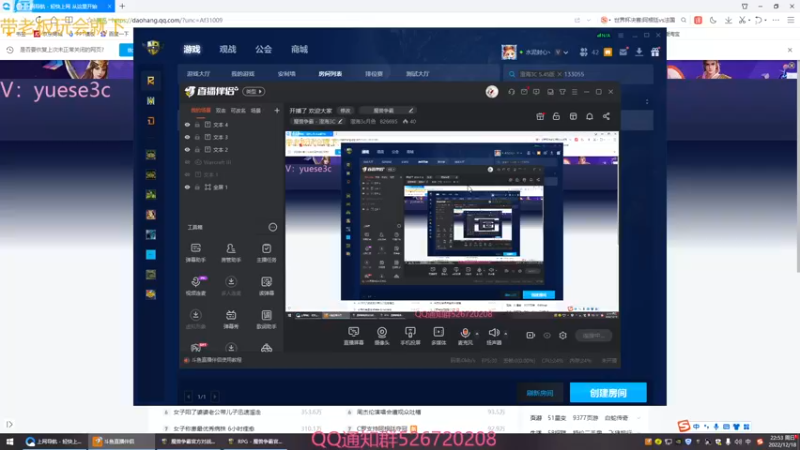The height and width of the screenshot is (450, 800).
Task: Hide the 文本 4 layer
Action: point(187,124)
